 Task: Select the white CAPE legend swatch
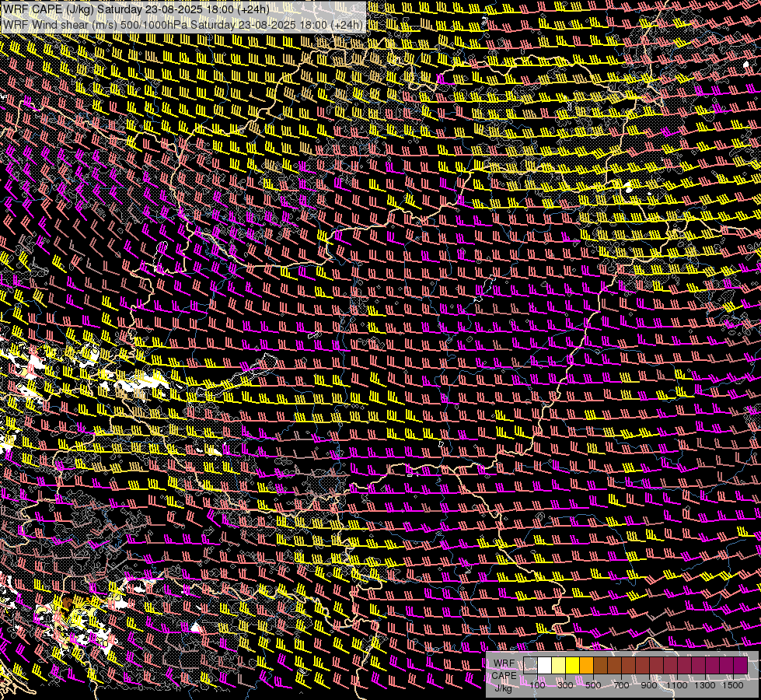tap(545, 666)
